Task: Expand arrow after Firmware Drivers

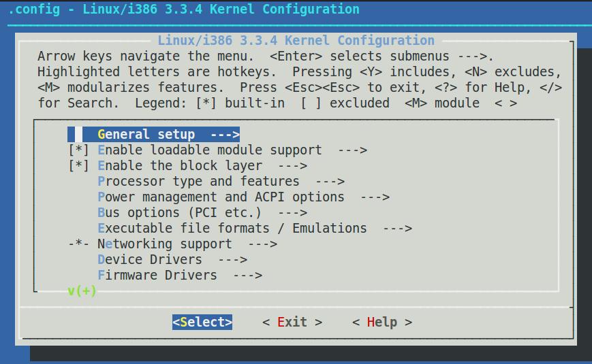Action: [x=248, y=276]
